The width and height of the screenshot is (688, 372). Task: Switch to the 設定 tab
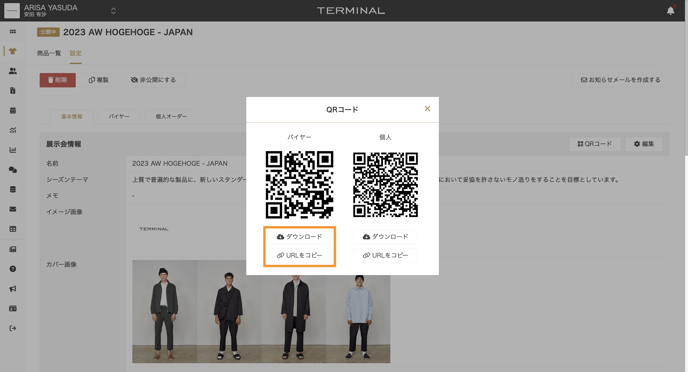pyautogui.click(x=75, y=53)
